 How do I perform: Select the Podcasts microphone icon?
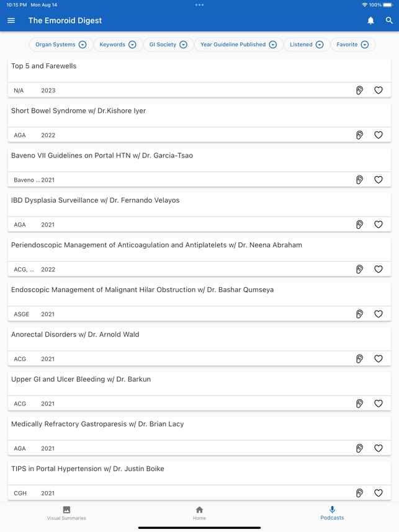click(x=333, y=510)
